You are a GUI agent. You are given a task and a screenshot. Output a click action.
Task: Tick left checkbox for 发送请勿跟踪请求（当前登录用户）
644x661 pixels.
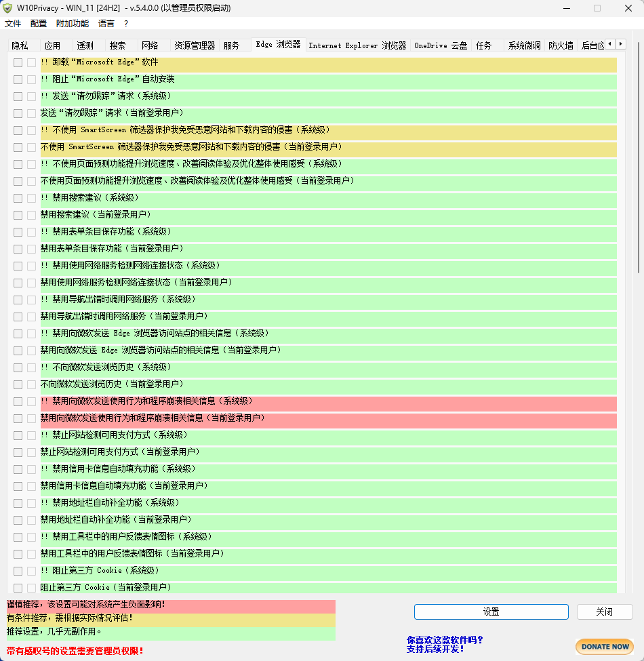[18, 113]
